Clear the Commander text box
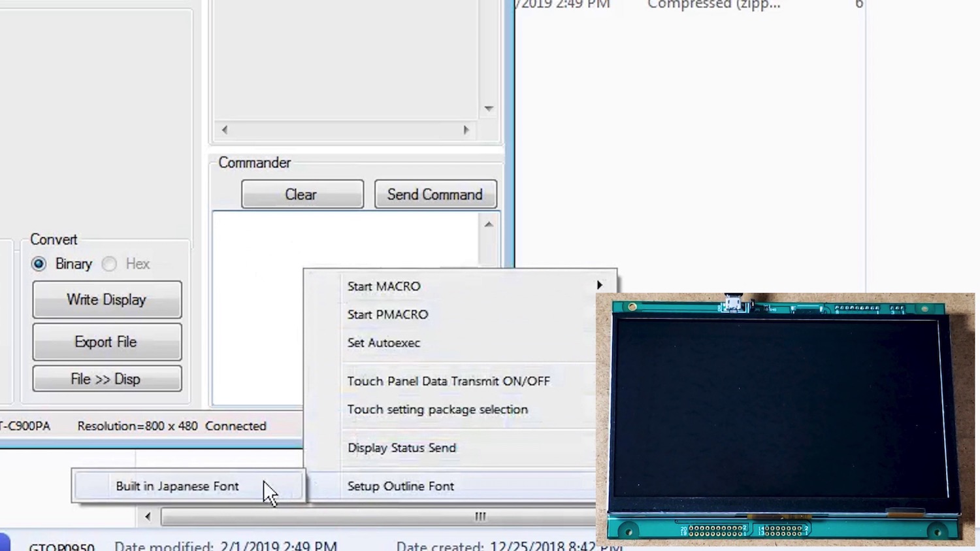The image size is (980, 551). tap(302, 195)
